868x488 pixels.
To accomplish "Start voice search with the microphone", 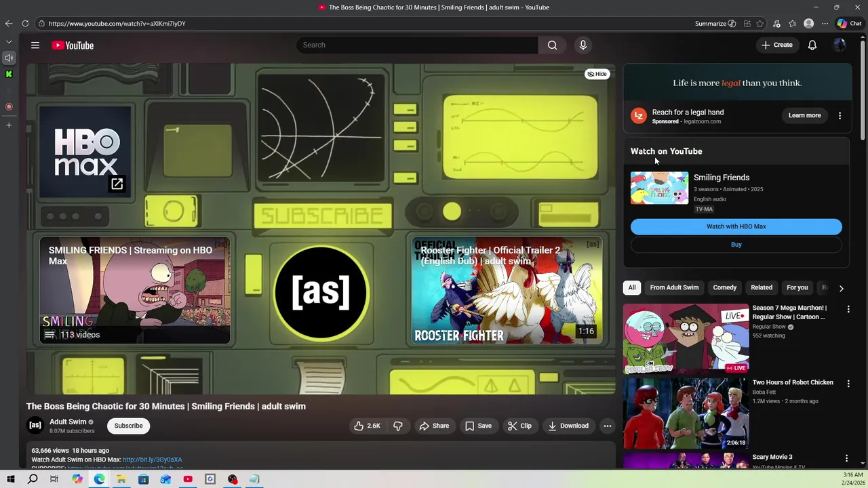I will (583, 45).
